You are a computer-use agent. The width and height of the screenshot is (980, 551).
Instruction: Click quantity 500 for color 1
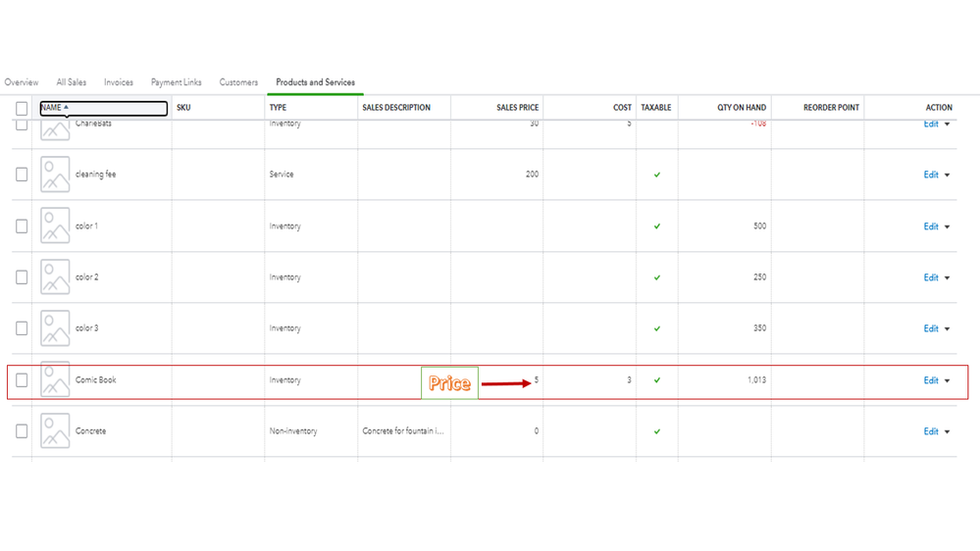click(759, 226)
